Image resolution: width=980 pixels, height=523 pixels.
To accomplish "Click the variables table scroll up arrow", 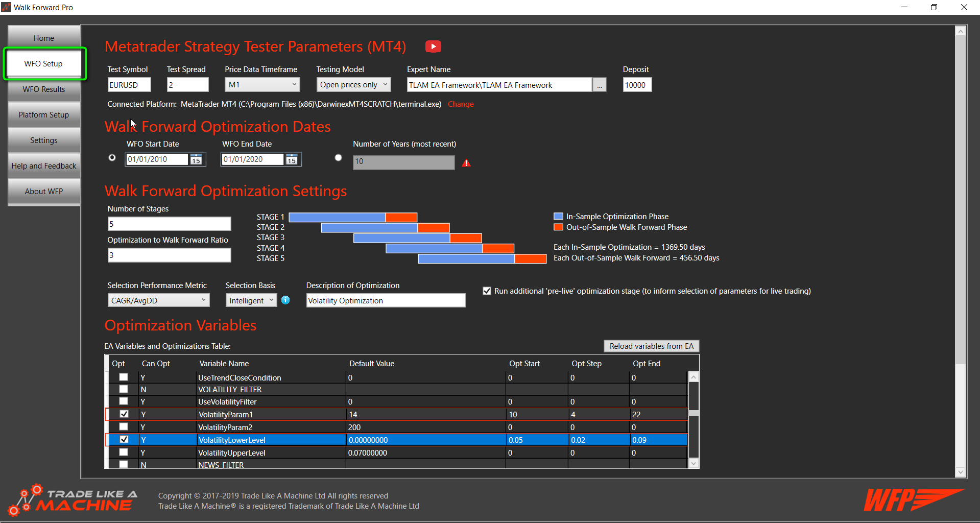I will (x=694, y=377).
